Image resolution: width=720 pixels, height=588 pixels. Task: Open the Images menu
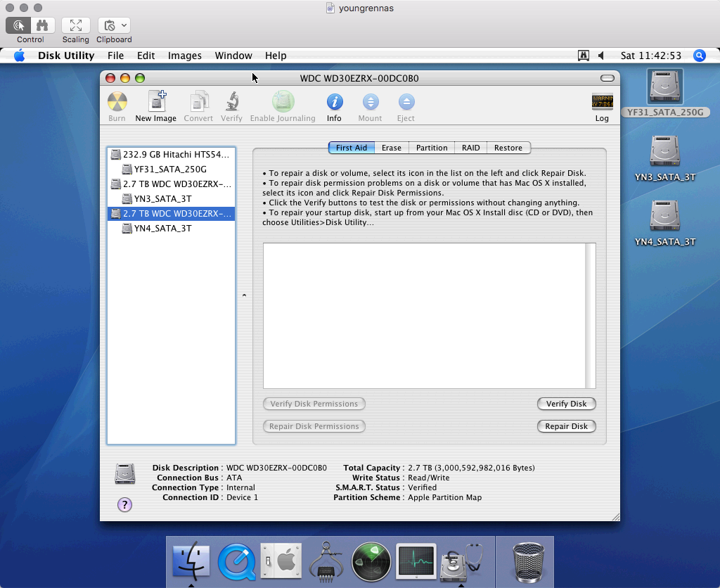tap(185, 56)
